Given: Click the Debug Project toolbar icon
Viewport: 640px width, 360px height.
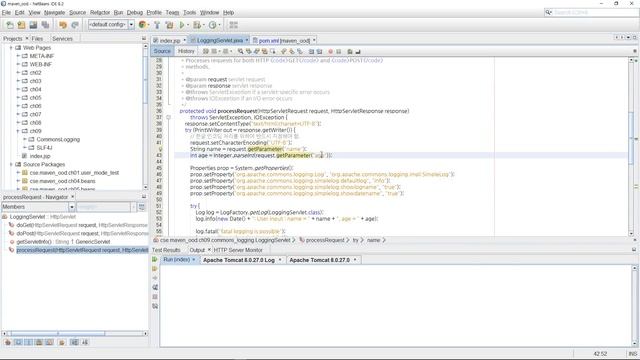Looking at the screenshot, I should (197, 25).
